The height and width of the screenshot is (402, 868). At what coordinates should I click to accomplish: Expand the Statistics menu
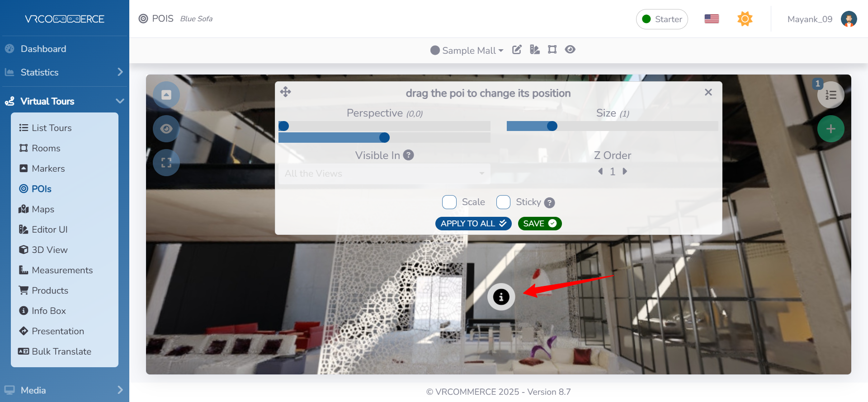[64, 72]
